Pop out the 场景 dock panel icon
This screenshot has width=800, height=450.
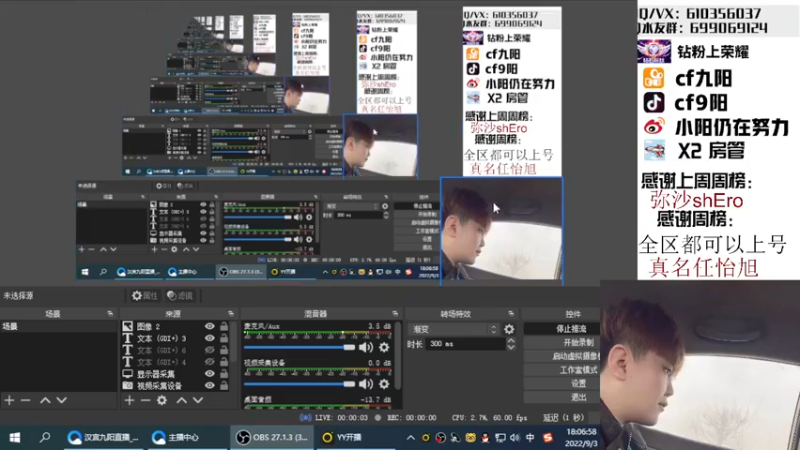(x=110, y=314)
